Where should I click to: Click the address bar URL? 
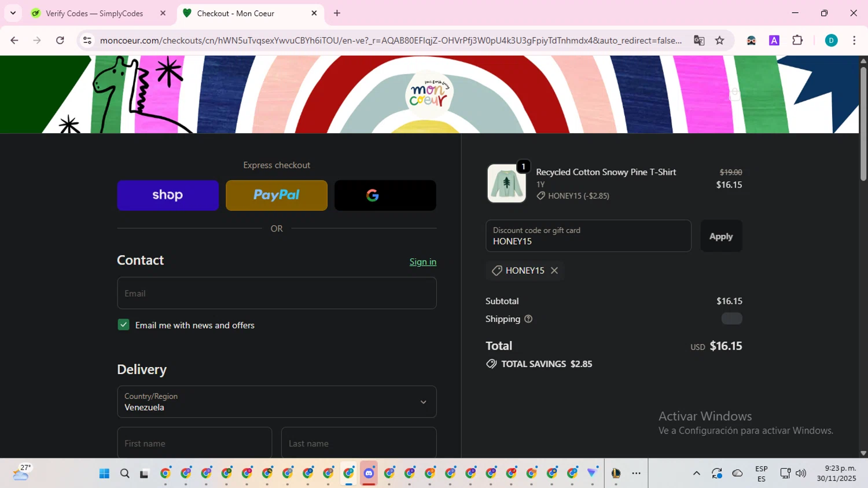click(391, 41)
